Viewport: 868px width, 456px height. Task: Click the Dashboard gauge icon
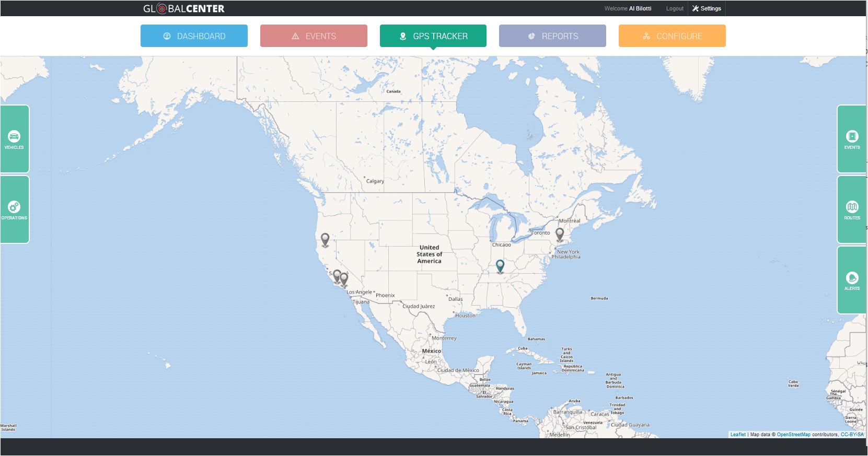[167, 36]
